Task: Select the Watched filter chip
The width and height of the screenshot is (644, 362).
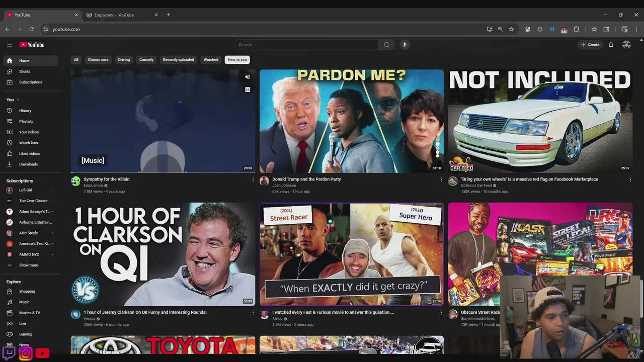Action: (x=211, y=60)
